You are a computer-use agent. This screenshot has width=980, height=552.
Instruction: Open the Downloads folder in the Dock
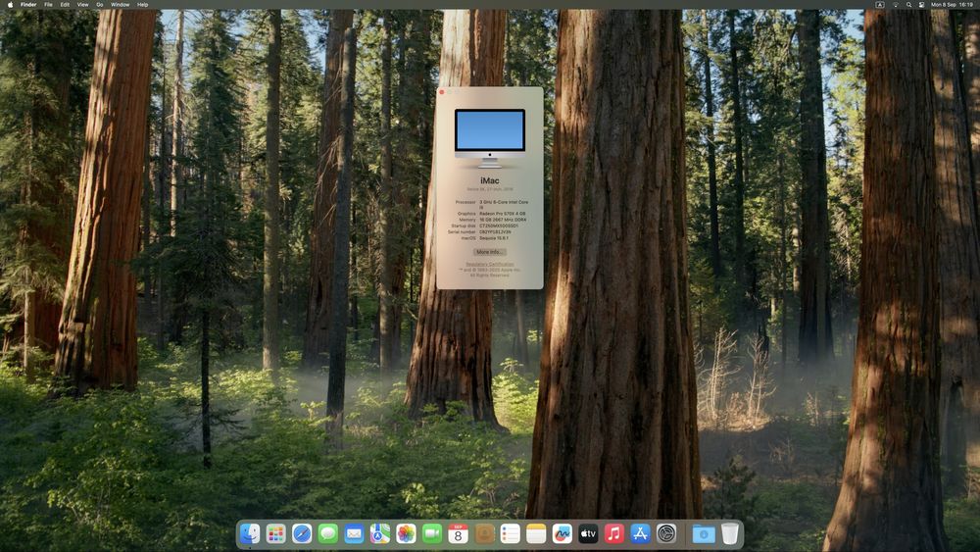click(x=703, y=533)
